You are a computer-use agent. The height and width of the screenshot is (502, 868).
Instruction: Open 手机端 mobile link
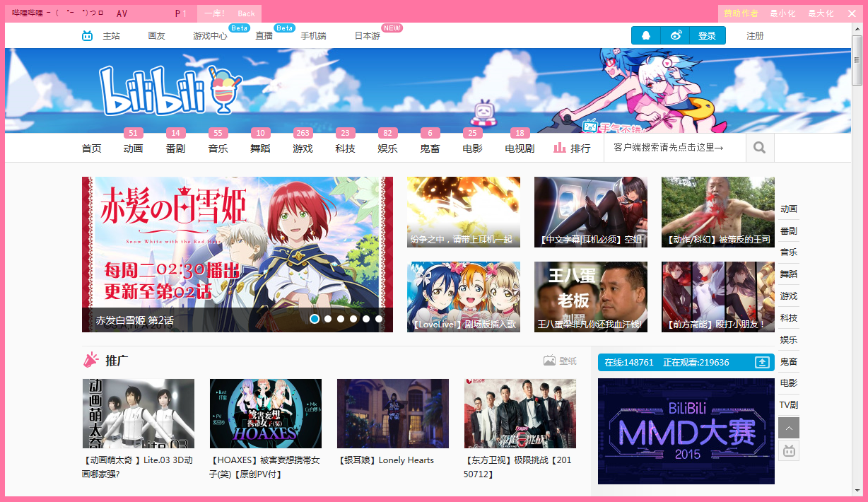coord(313,36)
